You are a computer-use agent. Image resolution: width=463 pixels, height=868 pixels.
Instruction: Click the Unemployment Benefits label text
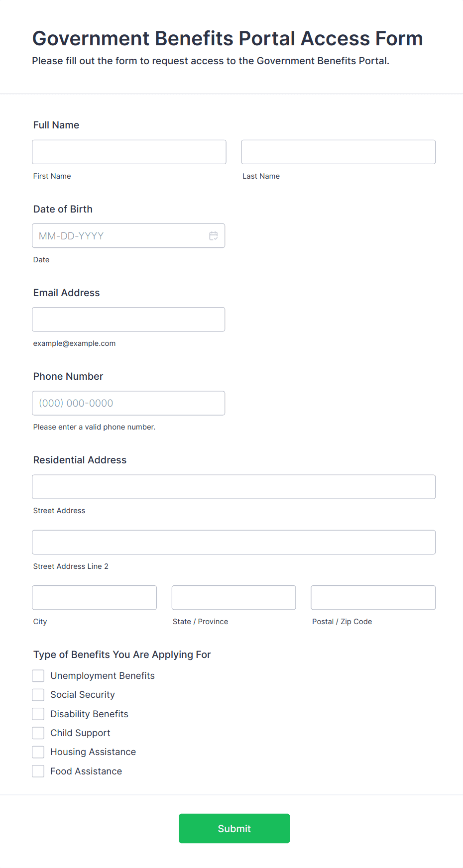tap(102, 675)
